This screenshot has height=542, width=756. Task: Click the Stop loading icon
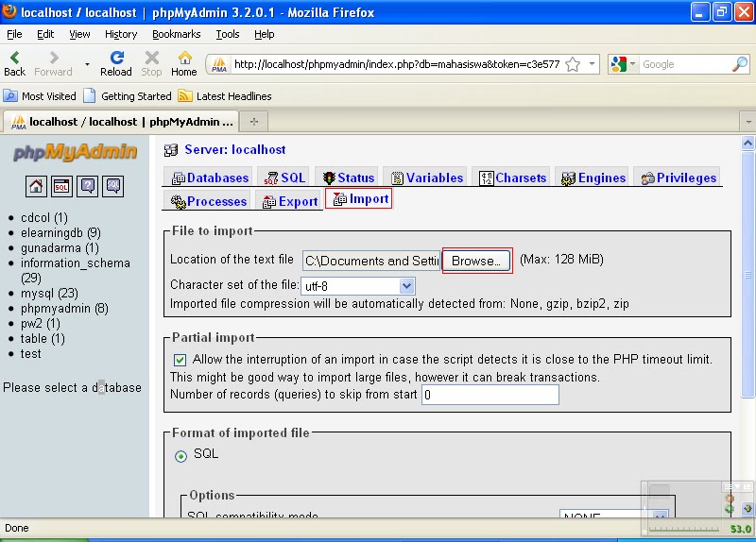point(151,63)
